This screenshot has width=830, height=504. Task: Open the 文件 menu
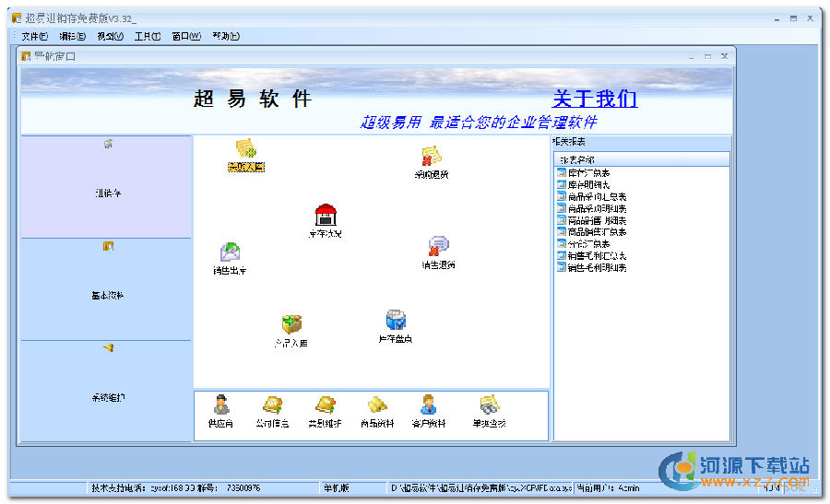pyautogui.click(x=34, y=37)
